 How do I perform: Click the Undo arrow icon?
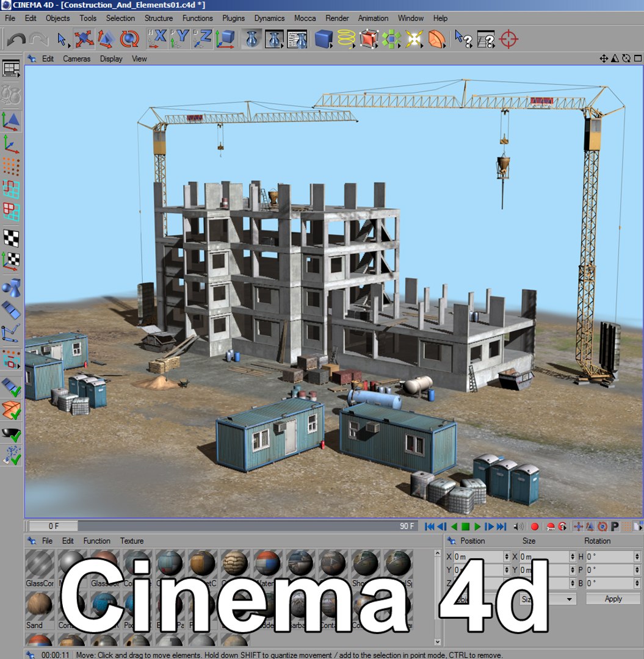coord(16,40)
